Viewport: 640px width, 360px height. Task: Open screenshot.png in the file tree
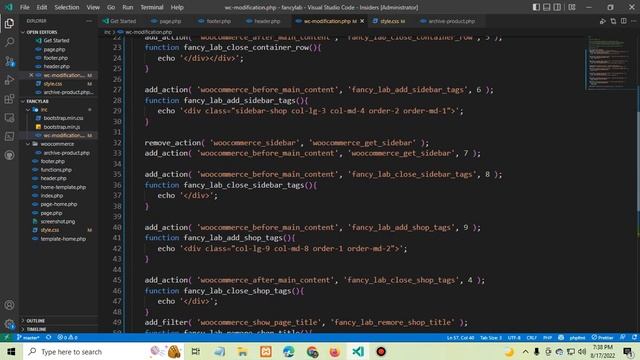[x=58, y=221]
